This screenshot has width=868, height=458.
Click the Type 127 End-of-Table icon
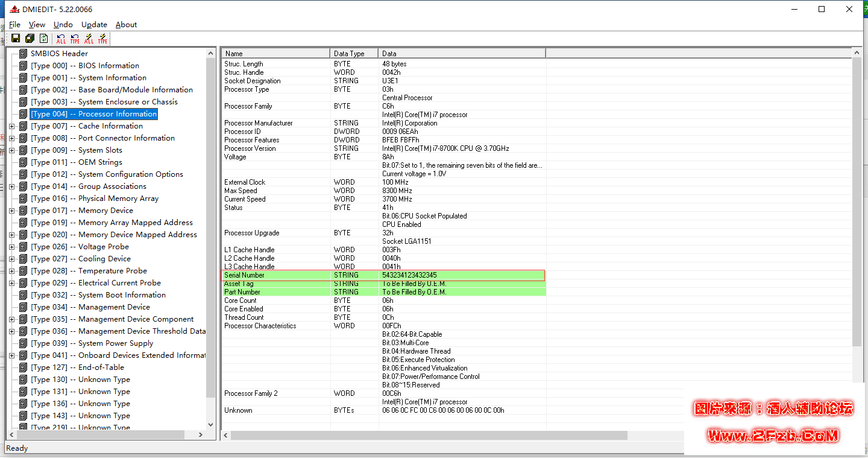tap(24, 367)
